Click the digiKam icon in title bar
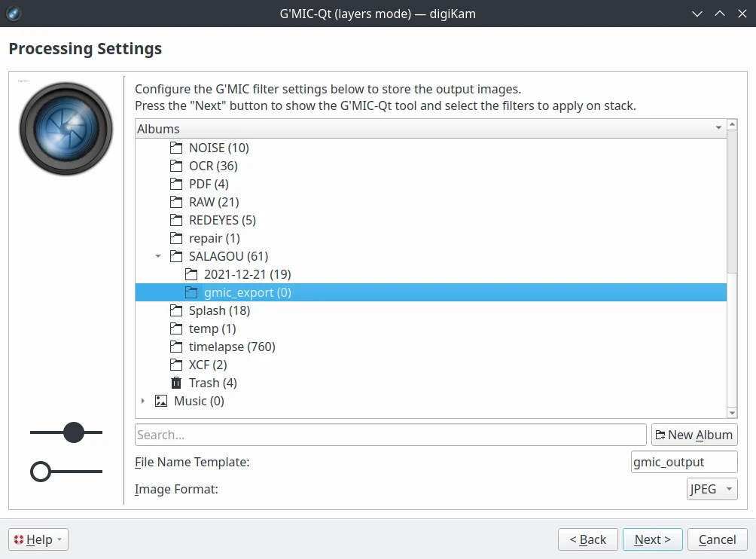756x559 pixels. (14, 14)
